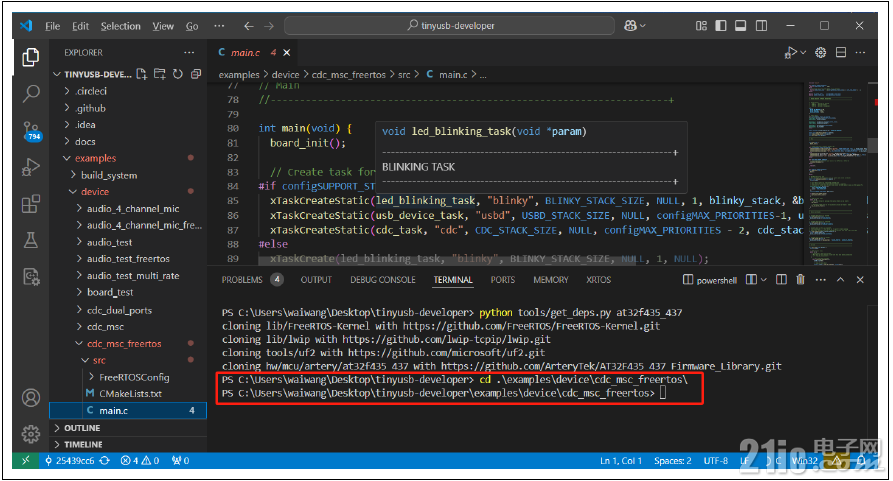Screen dimensions: 893x481
Task: Open the Explorer view in activity bar
Action: [31, 57]
